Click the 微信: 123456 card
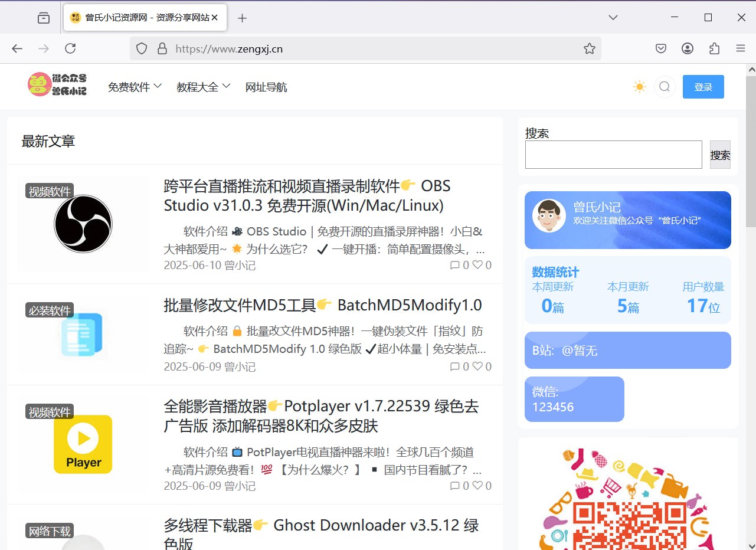The width and height of the screenshot is (756, 550). click(x=574, y=399)
